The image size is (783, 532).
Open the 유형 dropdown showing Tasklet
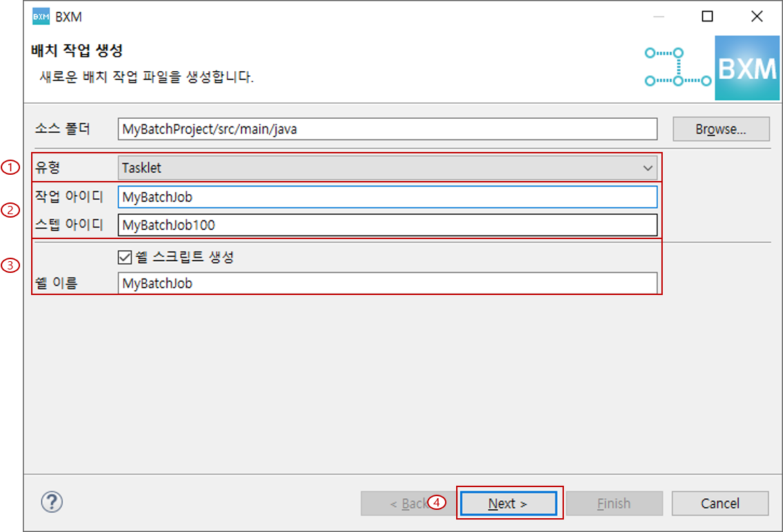coord(648,167)
